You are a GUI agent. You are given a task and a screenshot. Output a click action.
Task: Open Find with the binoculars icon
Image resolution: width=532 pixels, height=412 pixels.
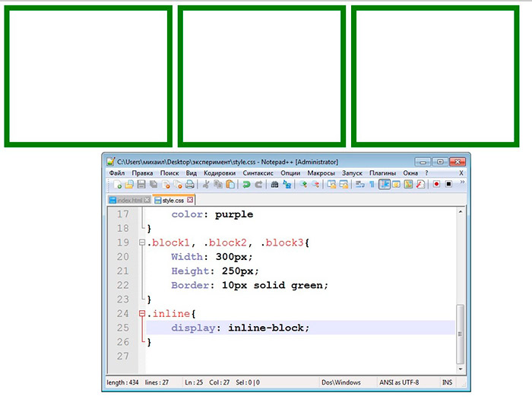pyautogui.click(x=274, y=185)
